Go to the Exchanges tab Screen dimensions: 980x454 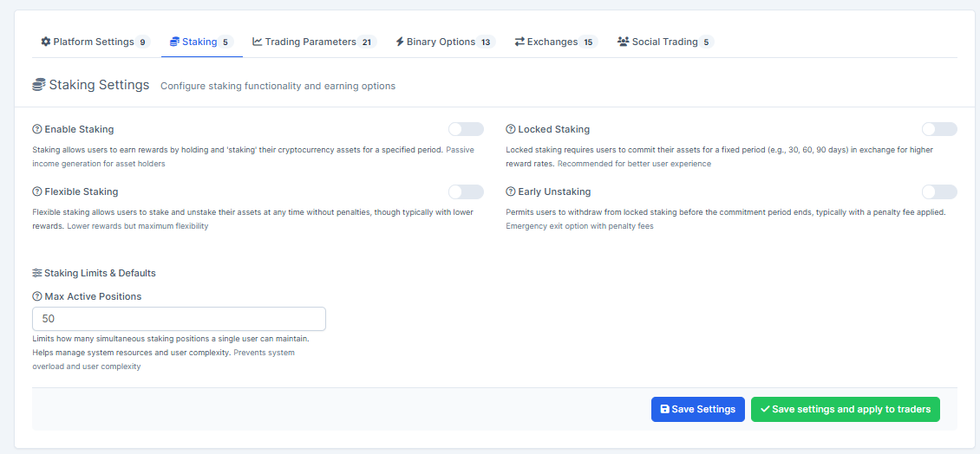point(554,42)
